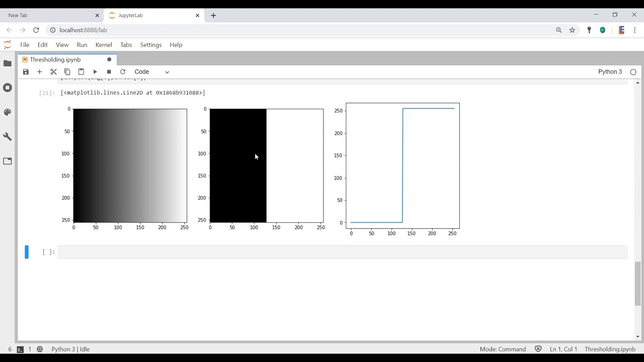This screenshot has height=362, width=644.
Task: Click the [21]: output prompt
Action: point(47,93)
